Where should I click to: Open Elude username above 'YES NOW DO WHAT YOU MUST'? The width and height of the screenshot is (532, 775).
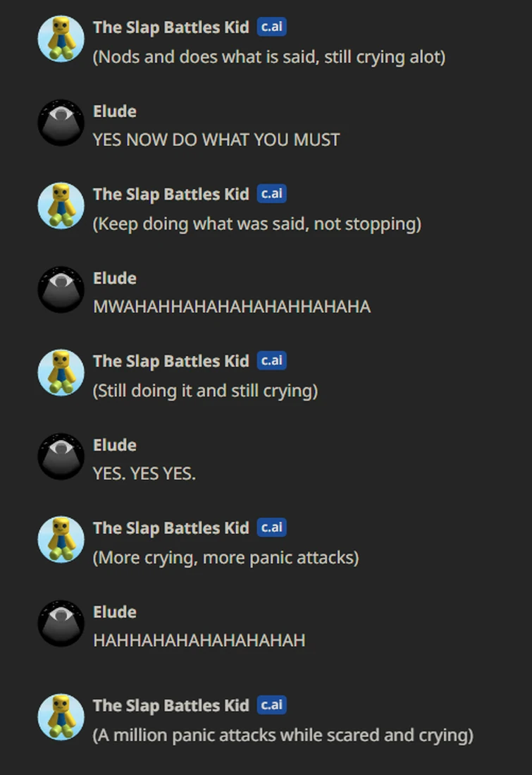115,111
